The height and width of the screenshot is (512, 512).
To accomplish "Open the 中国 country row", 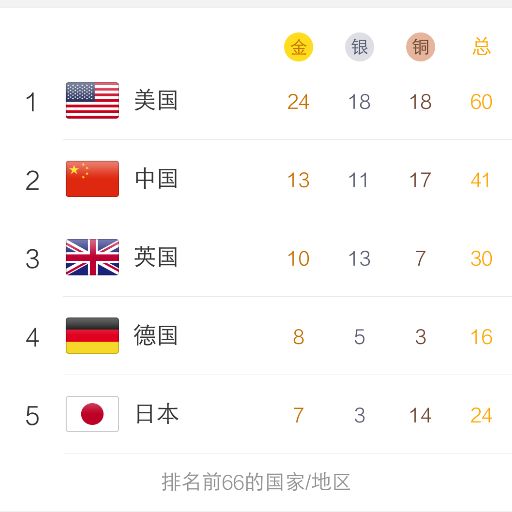I will [256, 179].
